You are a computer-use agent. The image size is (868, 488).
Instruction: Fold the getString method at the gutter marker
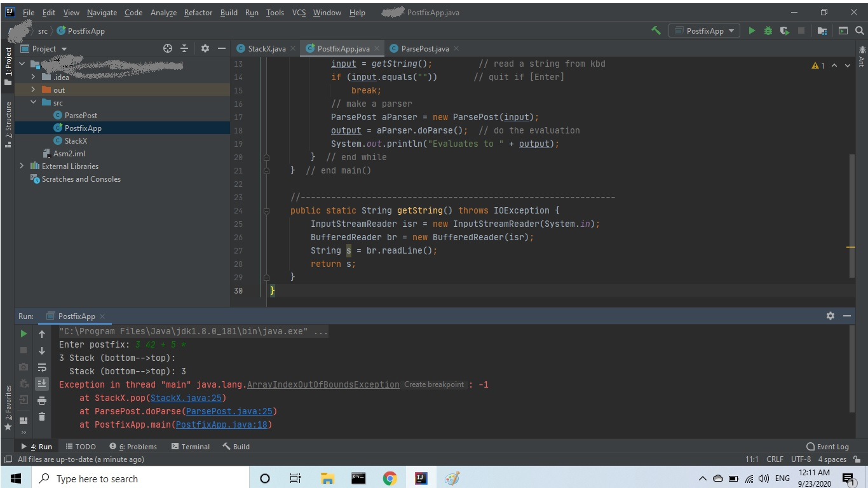pos(267,210)
